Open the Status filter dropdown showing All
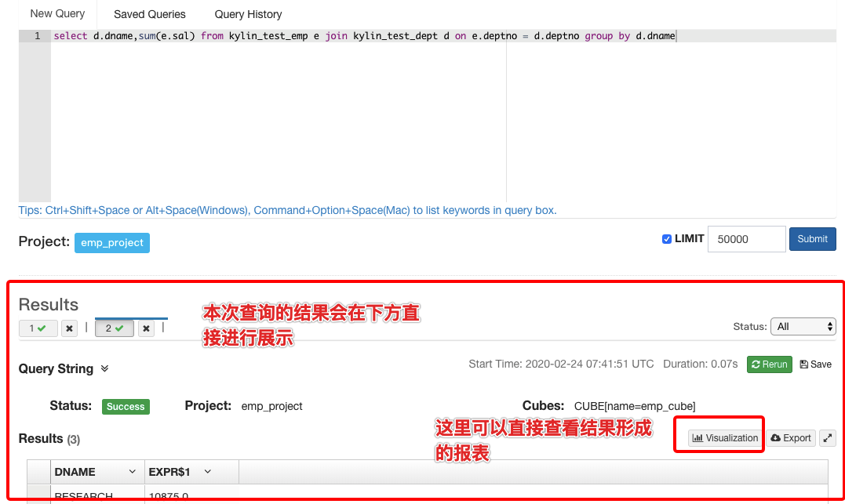Screen dimensions: 845x504 pyautogui.click(x=803, y=327)
